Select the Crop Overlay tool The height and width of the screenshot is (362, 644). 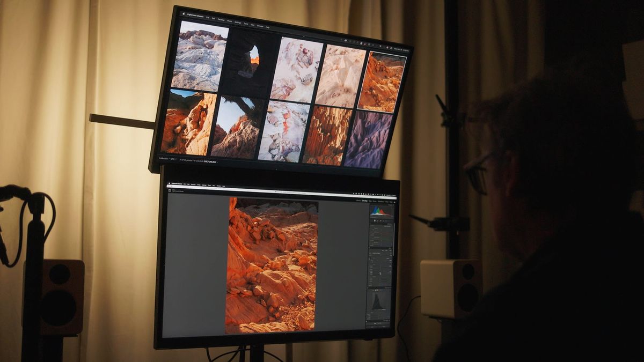point(375,221)
